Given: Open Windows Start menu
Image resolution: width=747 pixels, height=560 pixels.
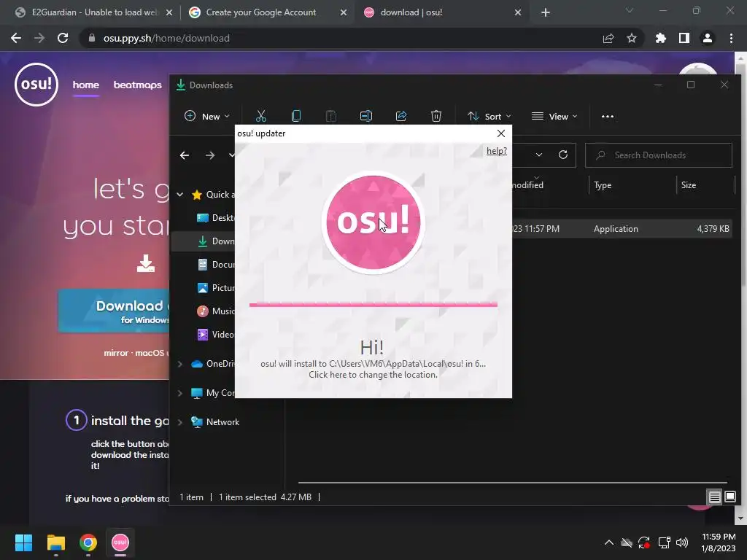Looking at the screenshot, I should pos(23,542).
